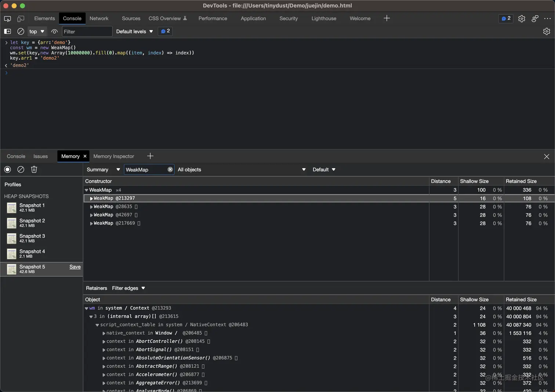
Task: Select Snapshot 4 in heap snapshots
Action: click(x=41, y=254)
